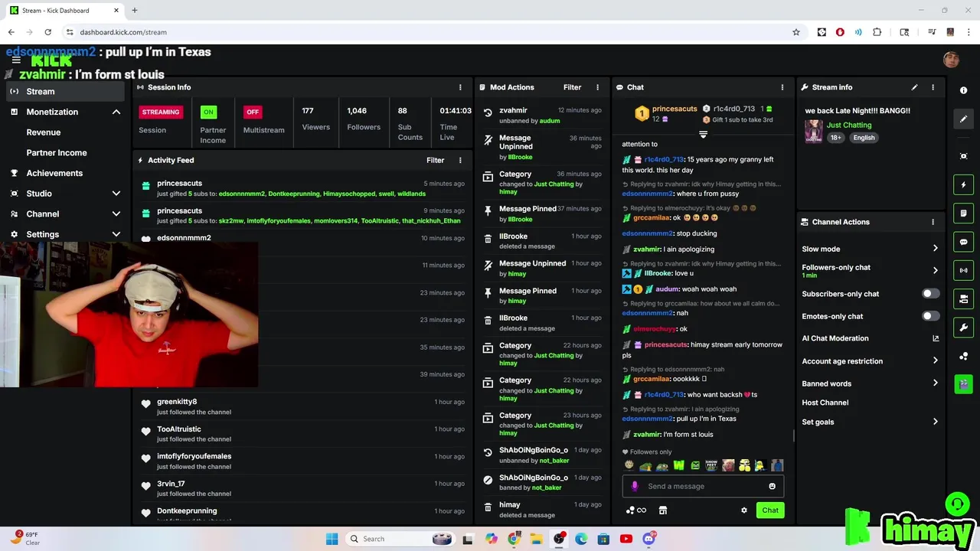This screenshot has width=980, height=551.
Task: Expand Slow mode options
Action: (x=935, y=249)
